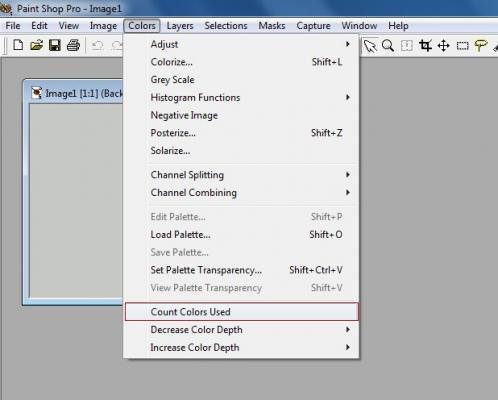Viewport: 498px width, 400px height.
Task: Open the Edit menu
Action: click(x=39, y=26)
